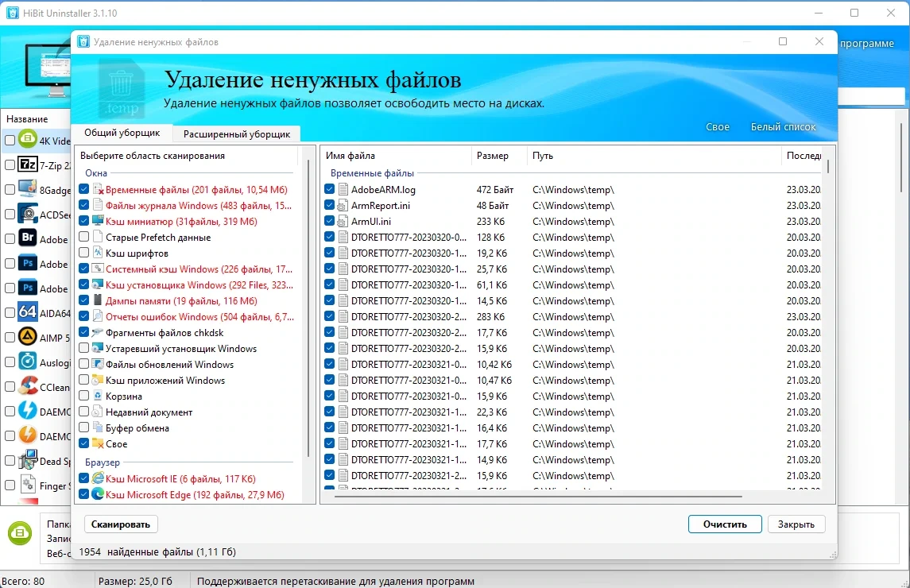Click the 8Gadget icon in program list
This screenshot has width=910, height=588.
point(28,189)
